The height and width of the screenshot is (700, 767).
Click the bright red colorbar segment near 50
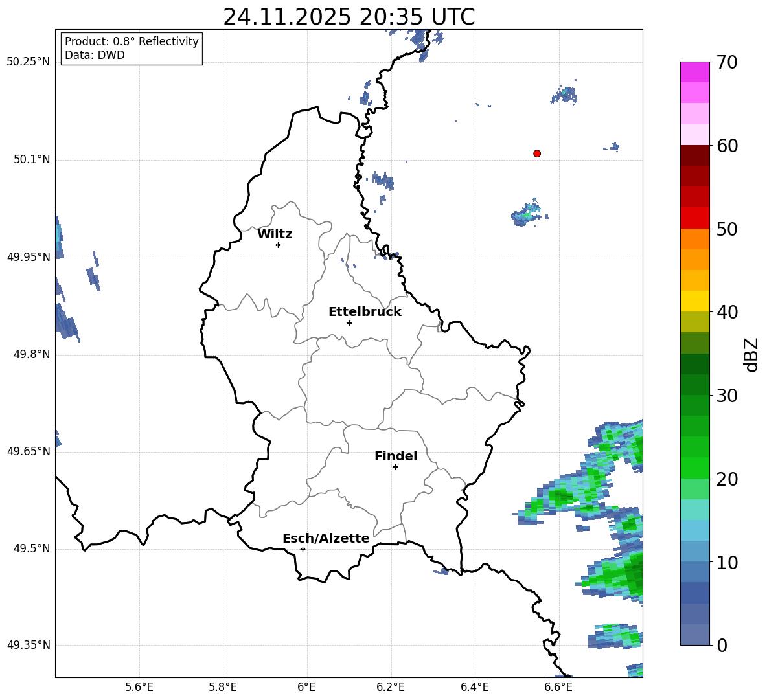pyautogui.click(x=694, y=218)
